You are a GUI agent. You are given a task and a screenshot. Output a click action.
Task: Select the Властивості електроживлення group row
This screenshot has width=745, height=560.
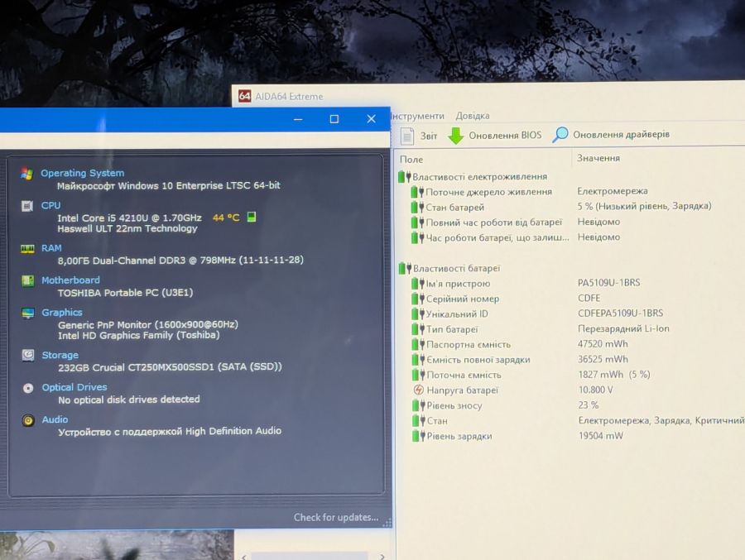click(473, 177)
